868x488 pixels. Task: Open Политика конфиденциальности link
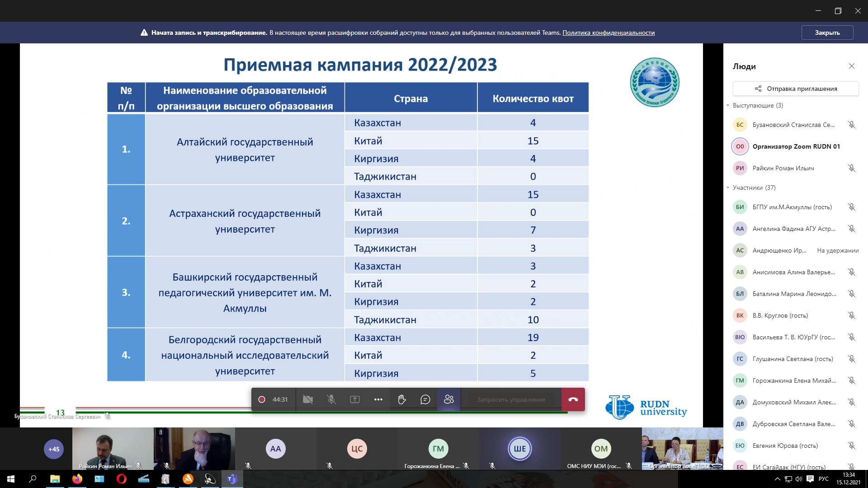click(609, 33)
